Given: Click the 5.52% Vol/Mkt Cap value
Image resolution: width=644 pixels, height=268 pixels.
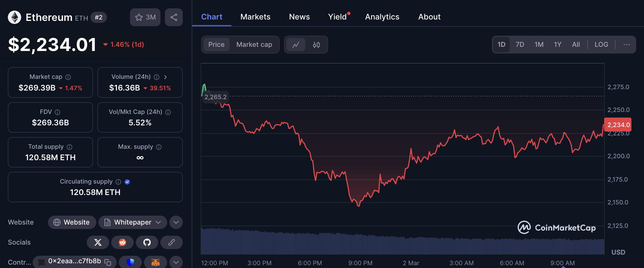Looking at the screenshot, I should coord(140,123).
